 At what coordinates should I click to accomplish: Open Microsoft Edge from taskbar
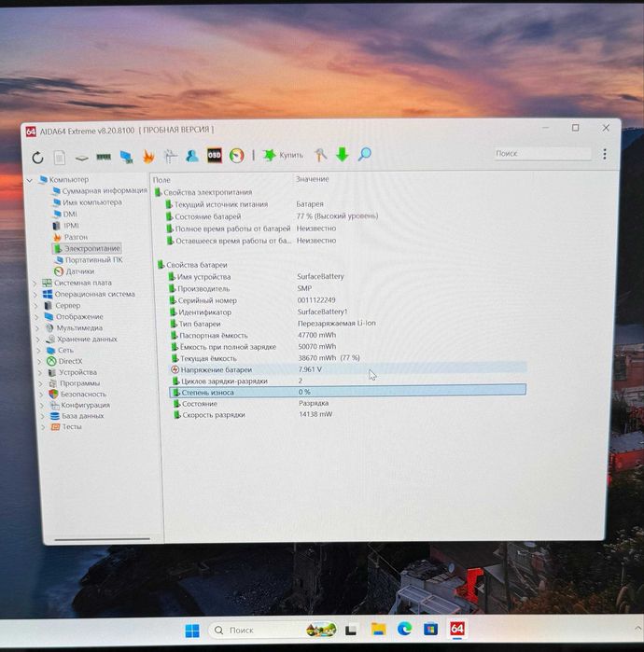click(404, 629)
